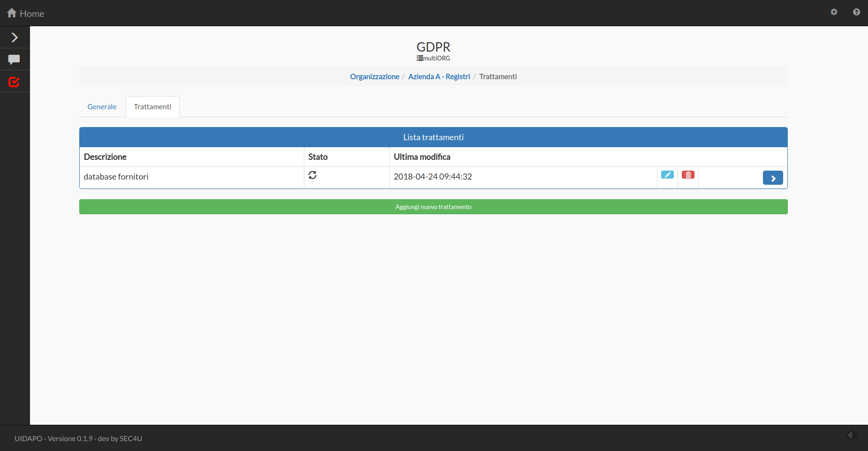Open the help question mark icon
The width and height of the screenshot is (868, 451).
pos(856,12)
